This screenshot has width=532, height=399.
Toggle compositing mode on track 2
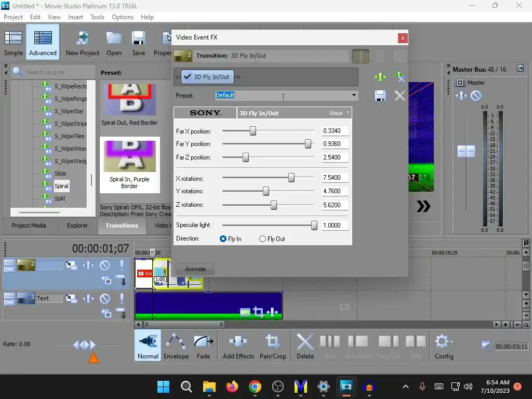click(x=107, y=281)
